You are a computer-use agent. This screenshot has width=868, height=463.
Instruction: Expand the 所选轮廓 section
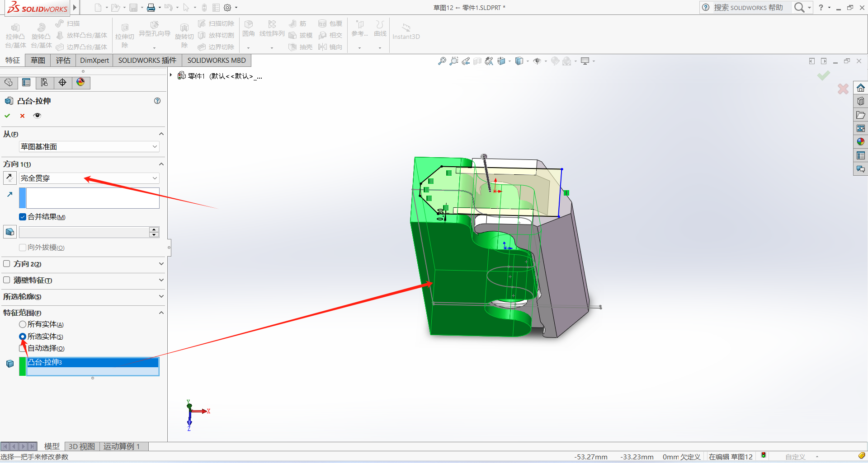161,296
